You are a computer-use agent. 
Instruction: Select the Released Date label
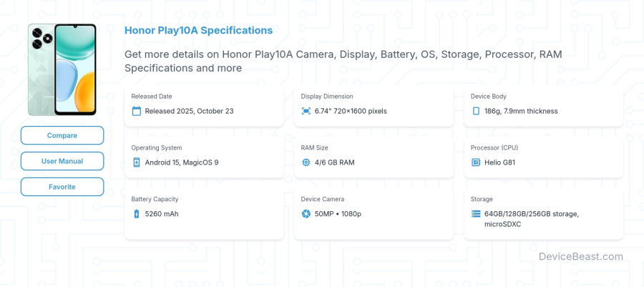click(x=152, y=97)
